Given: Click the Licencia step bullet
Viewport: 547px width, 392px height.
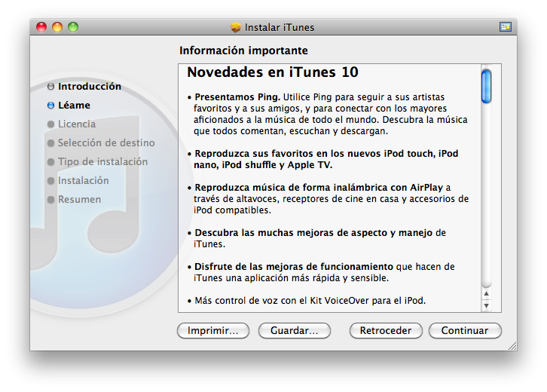Looking at the screenshot, I should point(51,124).
